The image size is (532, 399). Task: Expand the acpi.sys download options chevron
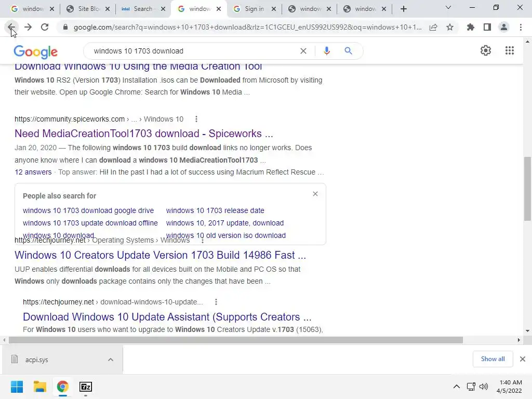(x=111, y=360)
